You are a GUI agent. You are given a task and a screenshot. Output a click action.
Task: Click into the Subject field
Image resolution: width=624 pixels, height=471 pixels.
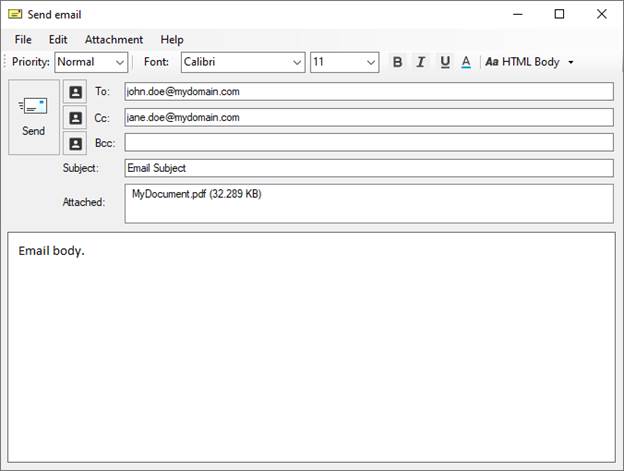(x=368, y=168)
